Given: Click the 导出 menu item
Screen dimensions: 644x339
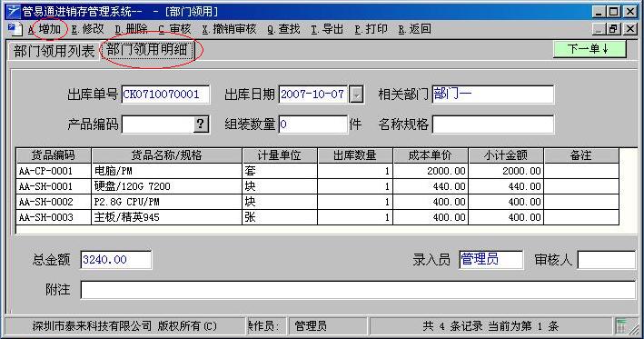Looking at the screenshot, I should pyautogui.click(x=327, y=29).
